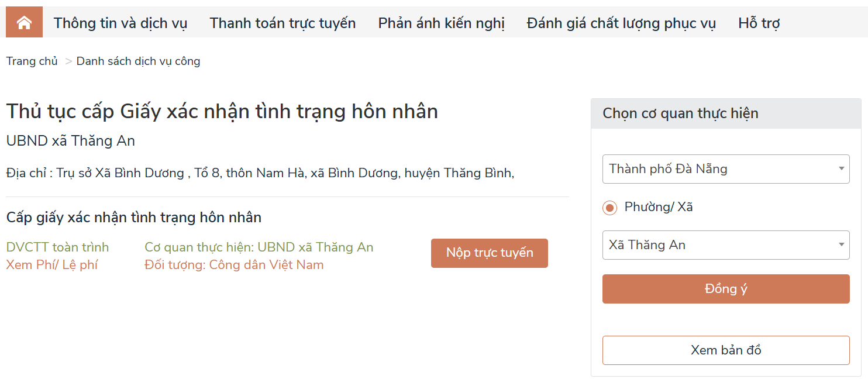
Task: Click the home icon in navigation bar
Action: tap(24, 23)
